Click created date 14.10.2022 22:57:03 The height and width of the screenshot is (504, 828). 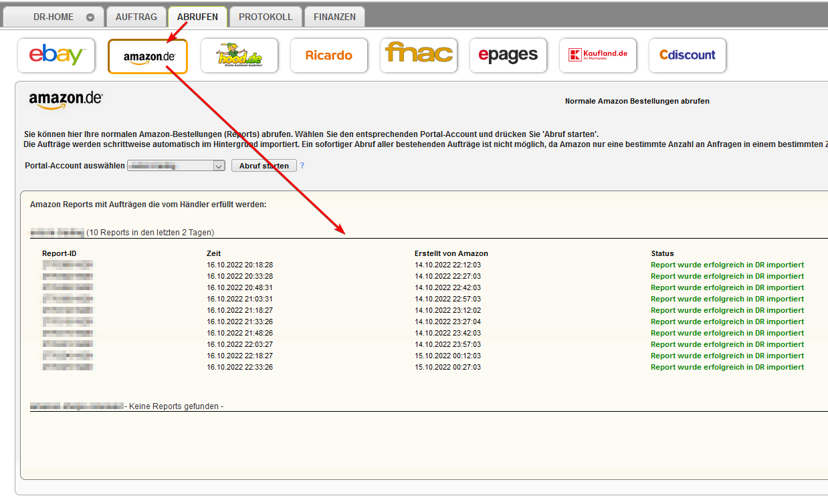448,299
